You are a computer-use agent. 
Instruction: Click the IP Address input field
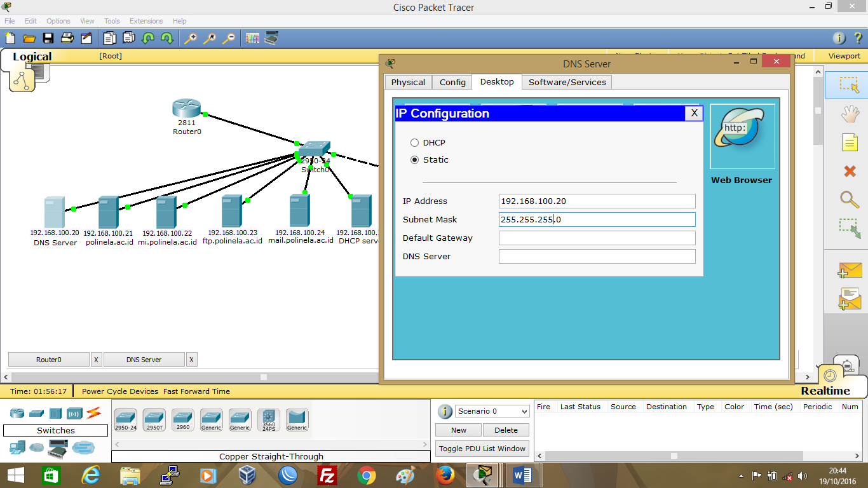click(x=597, y=201)
